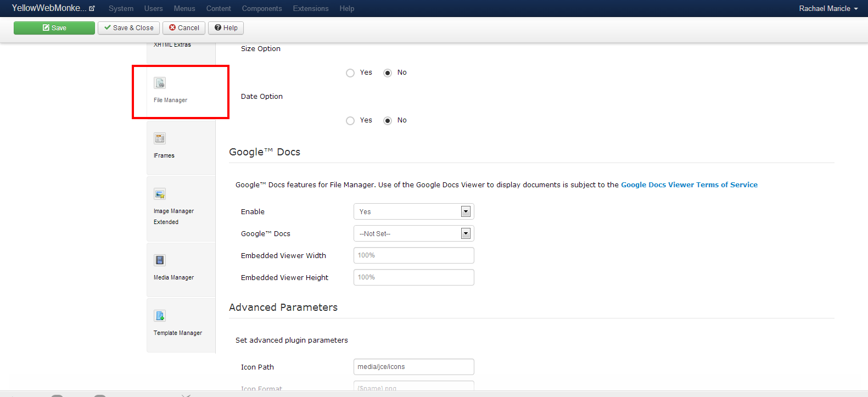Focus the Embedded Viewer Height field
Image resolution: width=868 pixels, height=397 pixels.
point(414,277)
